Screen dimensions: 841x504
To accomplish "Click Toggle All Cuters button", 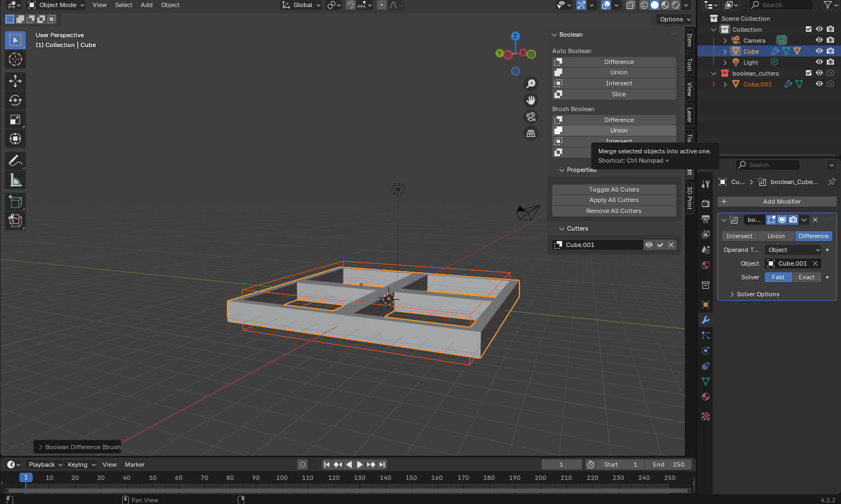I will [614, 190].
